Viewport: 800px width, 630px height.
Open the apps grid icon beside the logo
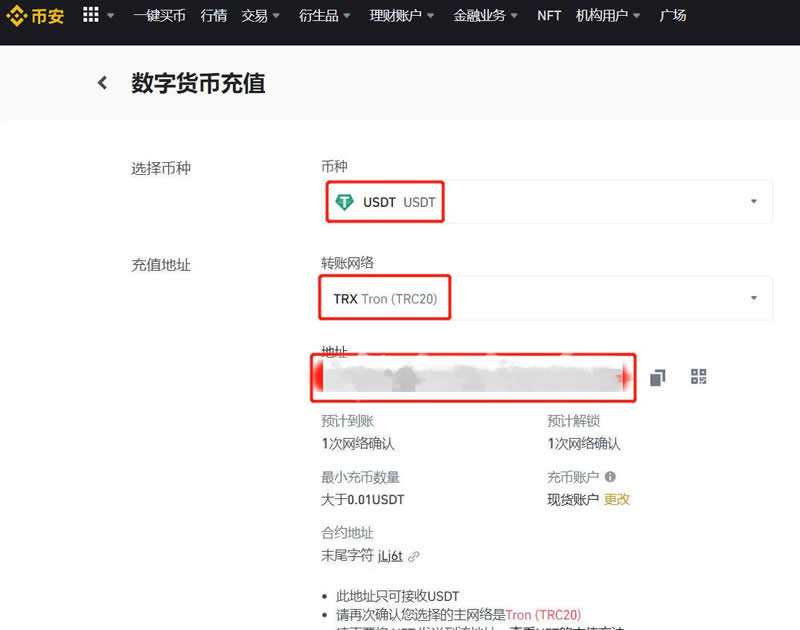(92, 15)
